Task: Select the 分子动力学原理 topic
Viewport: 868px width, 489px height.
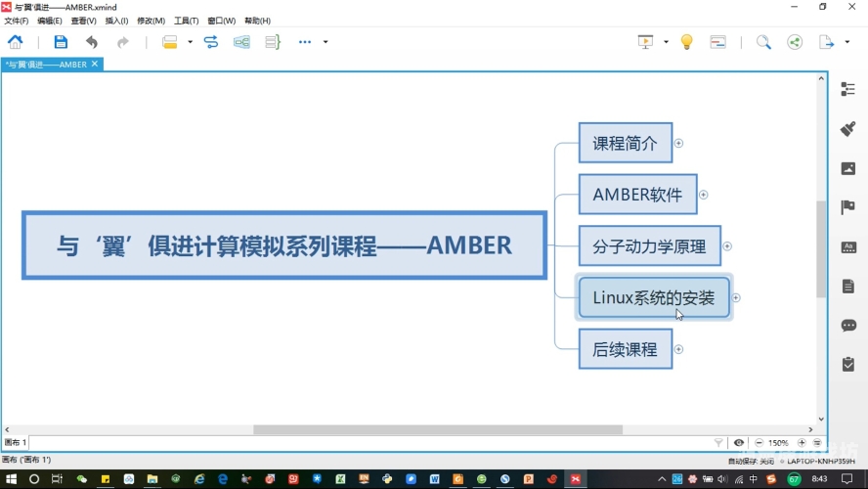Action: [650, 245]
